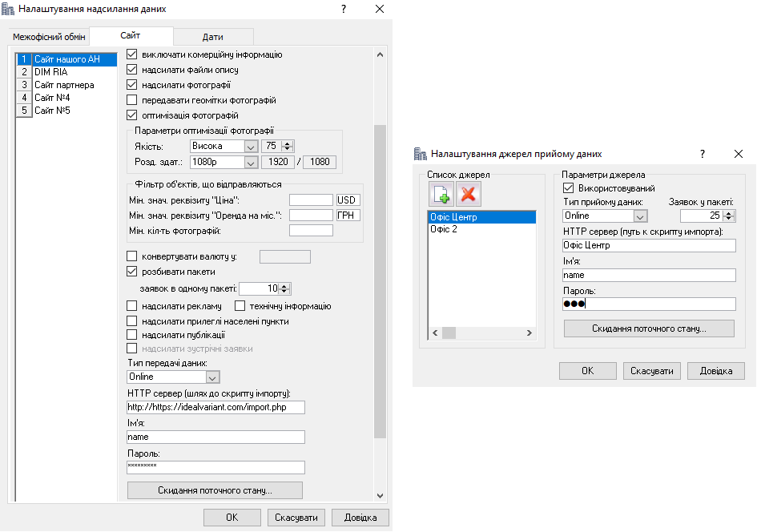The width and height of the screenshot is (757, 532).
Task: Click 'Скидання поточного стану...' in sources dialog
Action: 649,328
